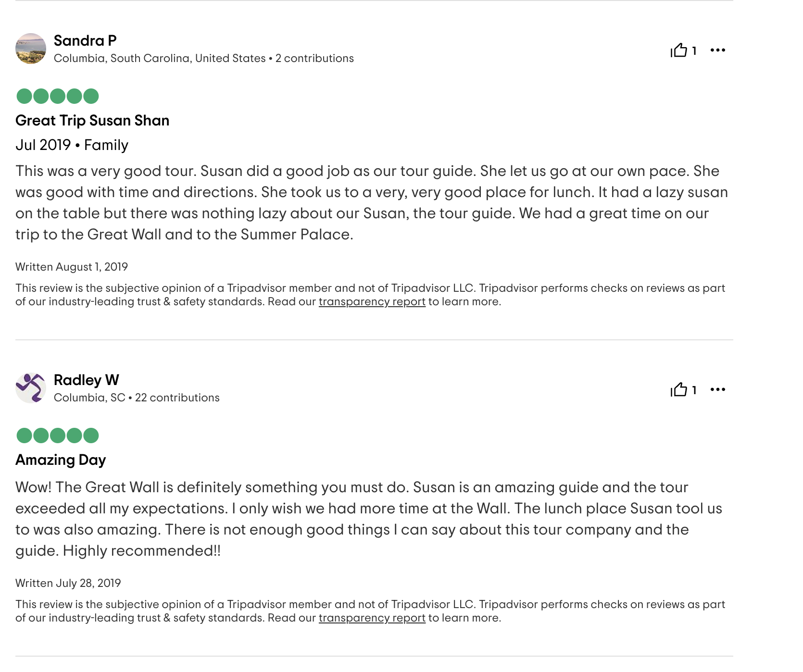803x672 pixels.
Task: Open the "Amazing Day" review title
Action: [x=61, y=460]
